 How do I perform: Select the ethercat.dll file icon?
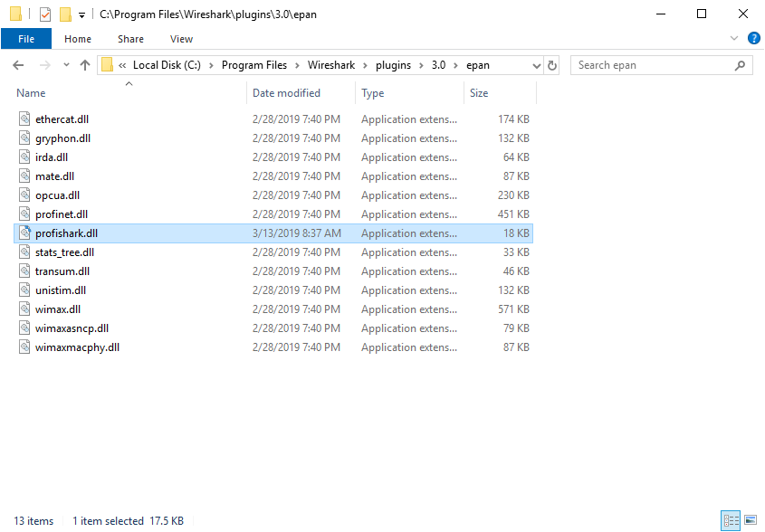[25, 119]
